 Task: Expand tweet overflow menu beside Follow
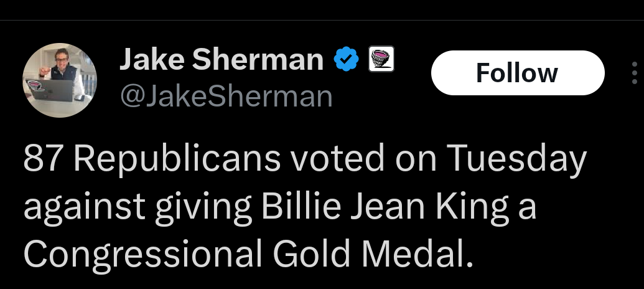pyautogui.click(x=635, y=73)
